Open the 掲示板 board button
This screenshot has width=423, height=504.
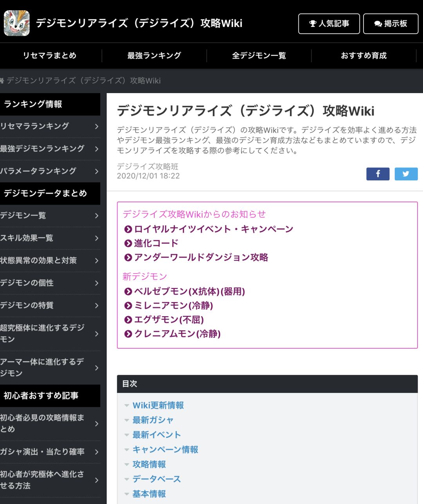pyautogui.click(x=390, y=24)
